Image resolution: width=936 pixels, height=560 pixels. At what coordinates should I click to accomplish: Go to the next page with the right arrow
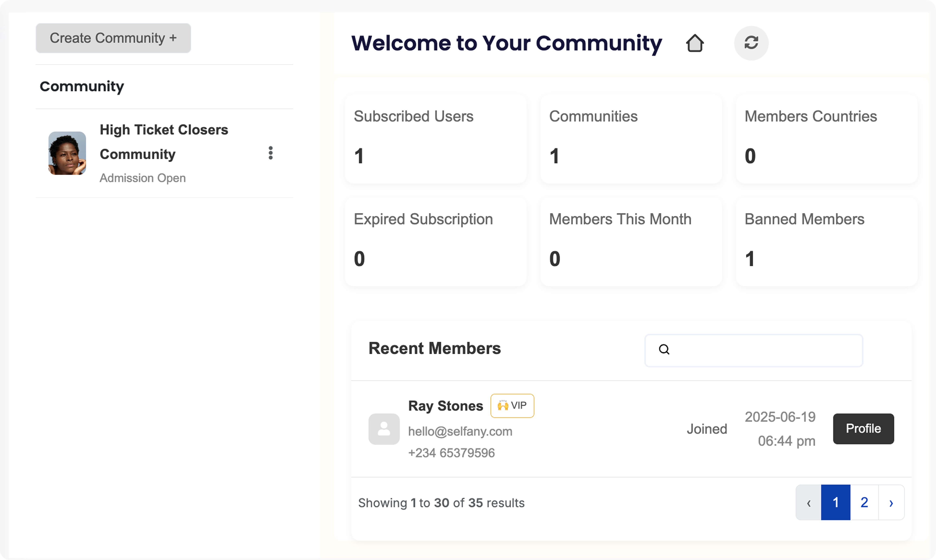pos(891,502)
